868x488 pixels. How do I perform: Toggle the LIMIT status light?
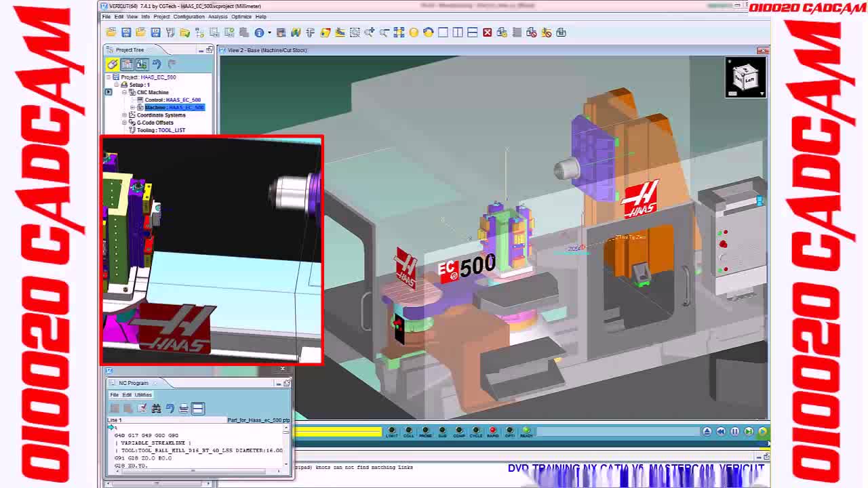[392, 432]
